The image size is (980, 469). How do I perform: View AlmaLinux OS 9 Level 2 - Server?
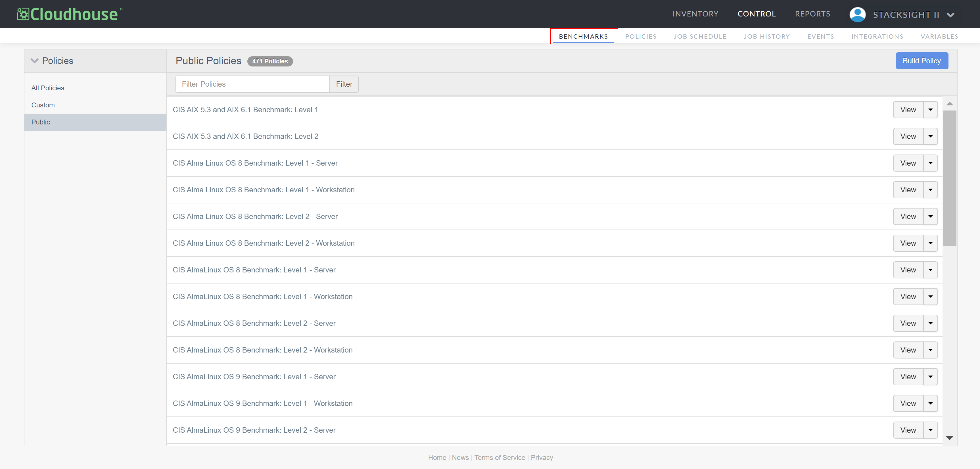(x=908, y=430)
